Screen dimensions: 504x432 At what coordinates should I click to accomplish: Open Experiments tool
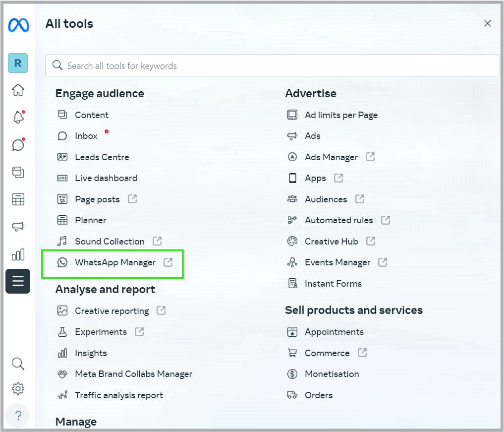pos(101,332)
